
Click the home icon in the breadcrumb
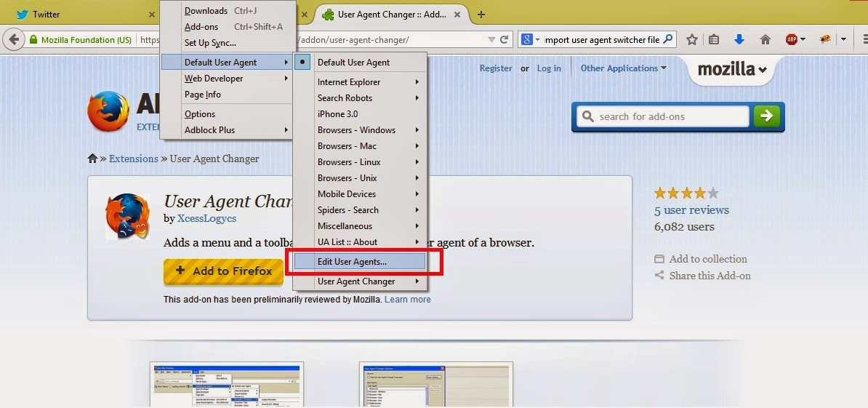tap(92, 159)
